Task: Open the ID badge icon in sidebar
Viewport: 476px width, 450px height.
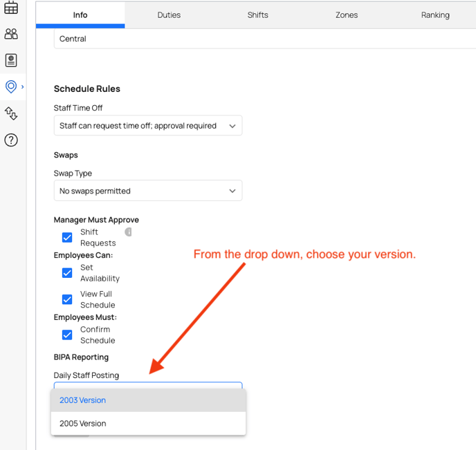Action: (11, 60)
